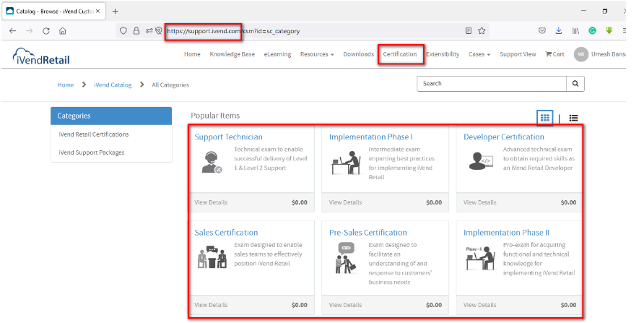Switch to list view icon
This screenshot has height=323, width=644.
coord(574,119)
